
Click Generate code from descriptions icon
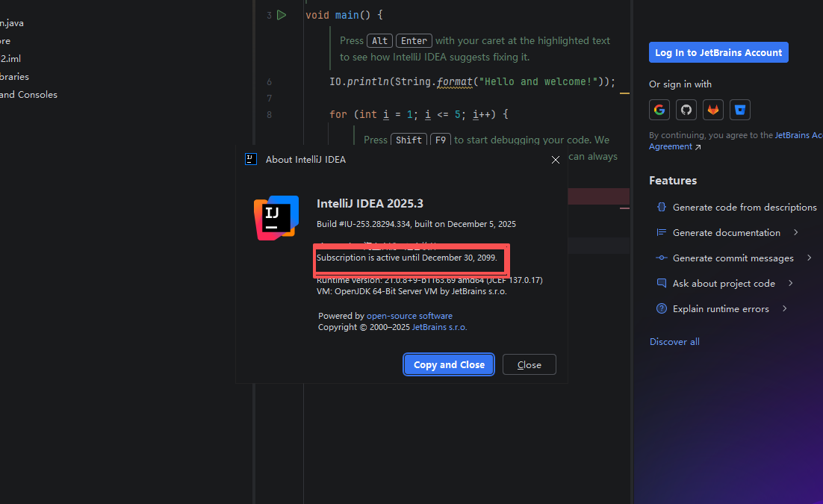point(662,207)
